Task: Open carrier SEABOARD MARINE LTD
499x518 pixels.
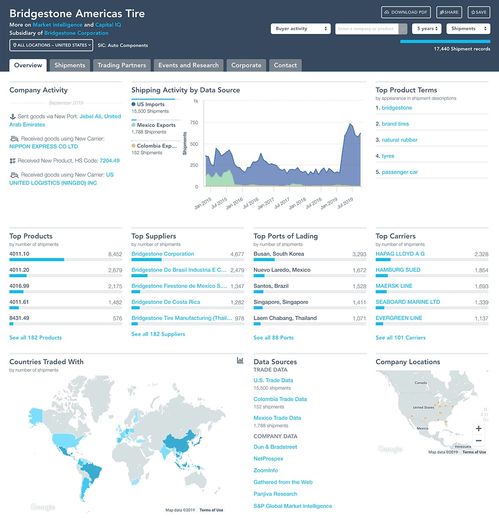Action: [408, 302]
